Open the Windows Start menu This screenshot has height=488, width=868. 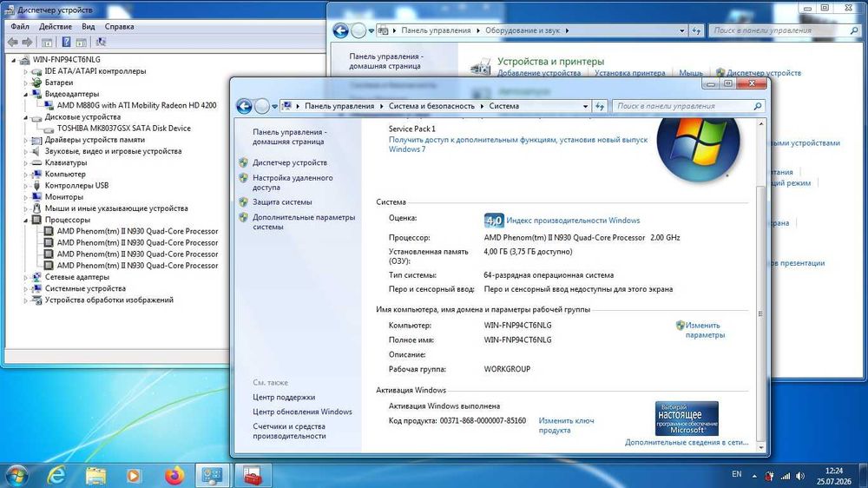(x=16, y=475)
